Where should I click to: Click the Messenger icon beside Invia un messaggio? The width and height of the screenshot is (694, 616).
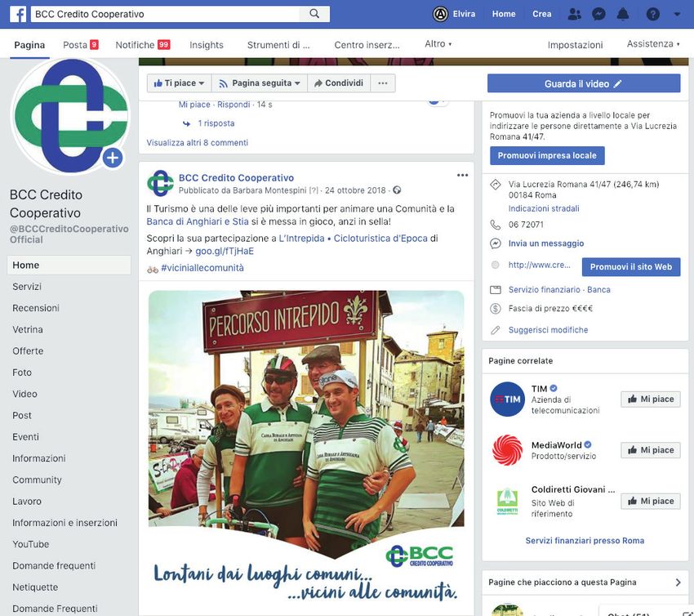point(496,243)
